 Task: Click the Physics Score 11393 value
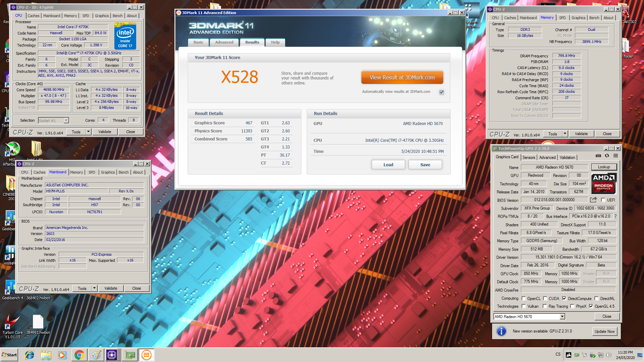(247, 131)
